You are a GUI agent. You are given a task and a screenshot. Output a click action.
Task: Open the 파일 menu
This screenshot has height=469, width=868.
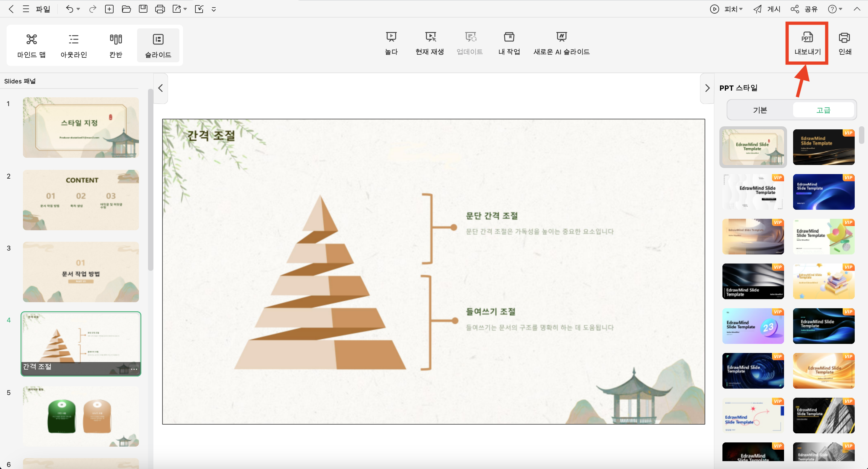(x=43, y=9)
